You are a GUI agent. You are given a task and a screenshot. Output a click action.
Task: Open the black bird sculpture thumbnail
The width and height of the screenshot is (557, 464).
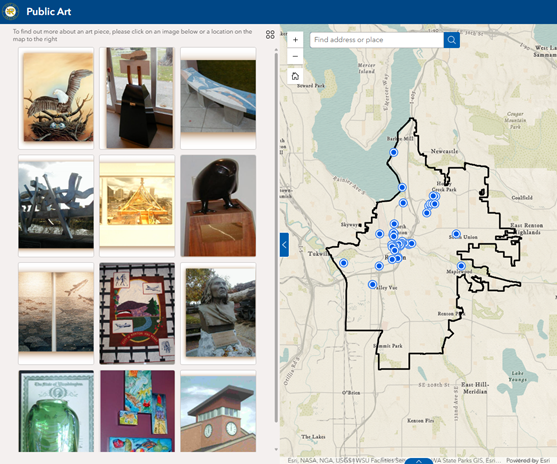point(218,206)
